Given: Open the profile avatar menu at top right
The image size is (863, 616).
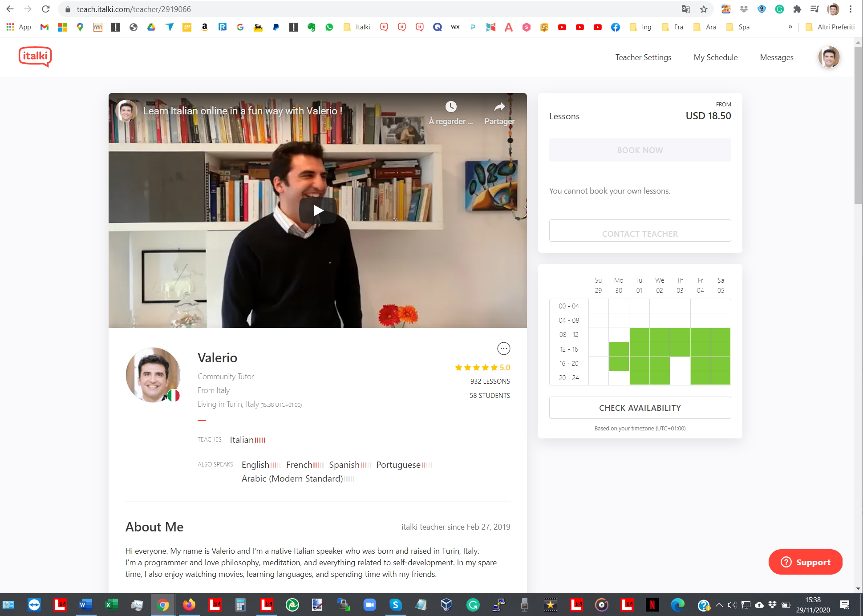Looking at the screenshot, I should pos(829,57).
